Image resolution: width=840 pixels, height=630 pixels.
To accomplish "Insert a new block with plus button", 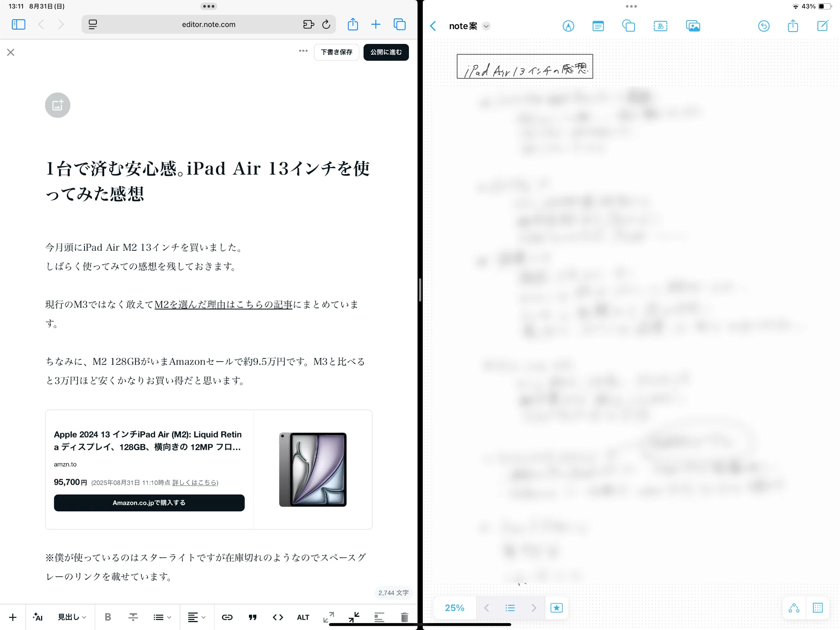I will pos(13,617).
